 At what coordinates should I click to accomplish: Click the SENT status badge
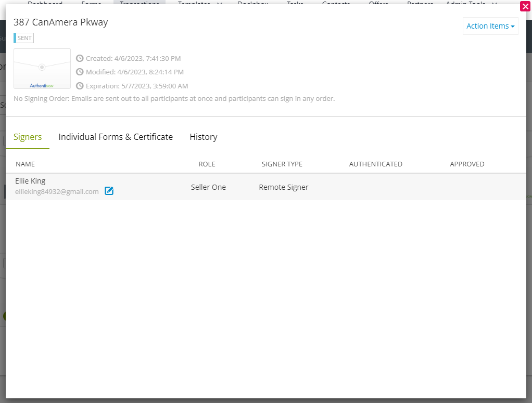pos(23,38)
